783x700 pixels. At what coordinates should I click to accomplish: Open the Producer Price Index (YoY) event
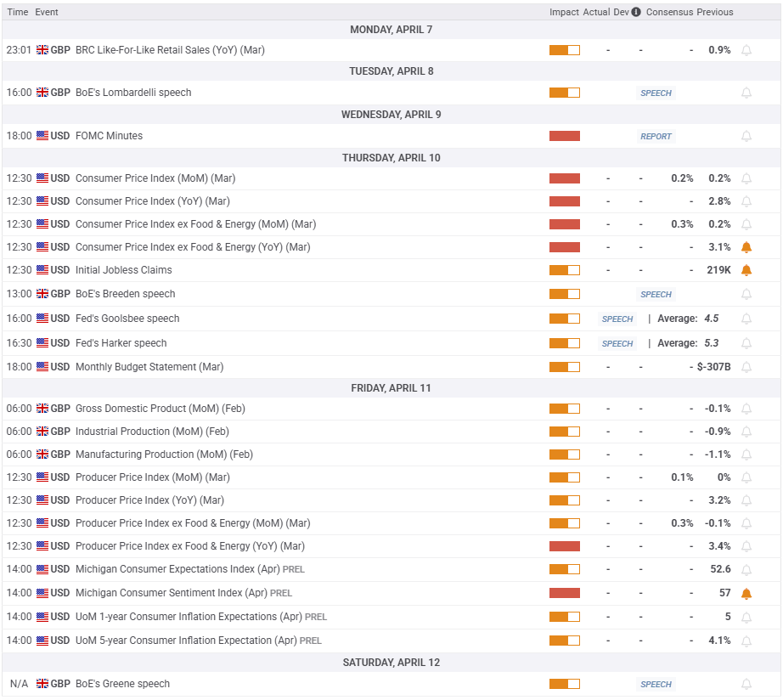149,500
